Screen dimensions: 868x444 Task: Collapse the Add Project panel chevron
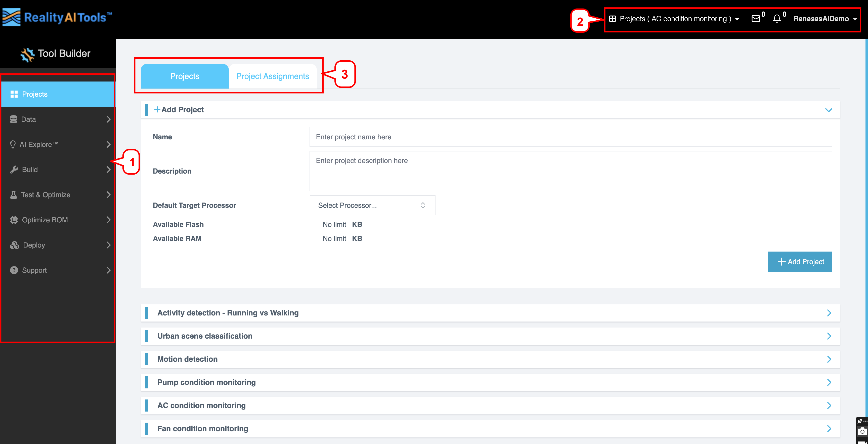pyautogui.click(x=829, y=110)
